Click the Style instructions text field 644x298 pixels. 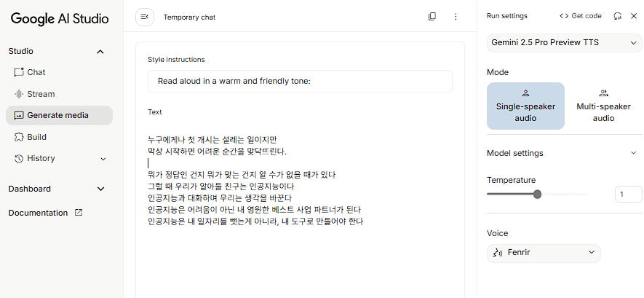300,81
